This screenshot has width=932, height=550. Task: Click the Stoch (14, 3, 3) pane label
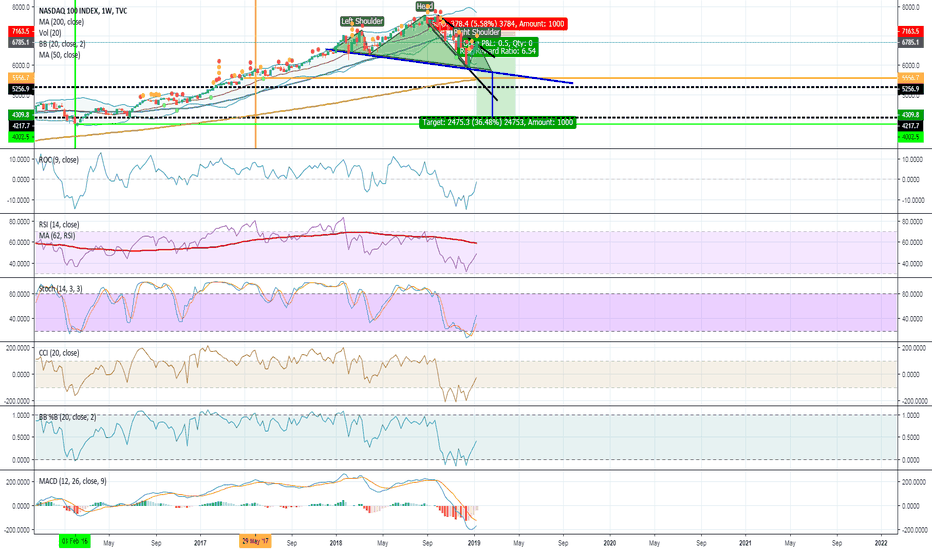click(61, 288)
